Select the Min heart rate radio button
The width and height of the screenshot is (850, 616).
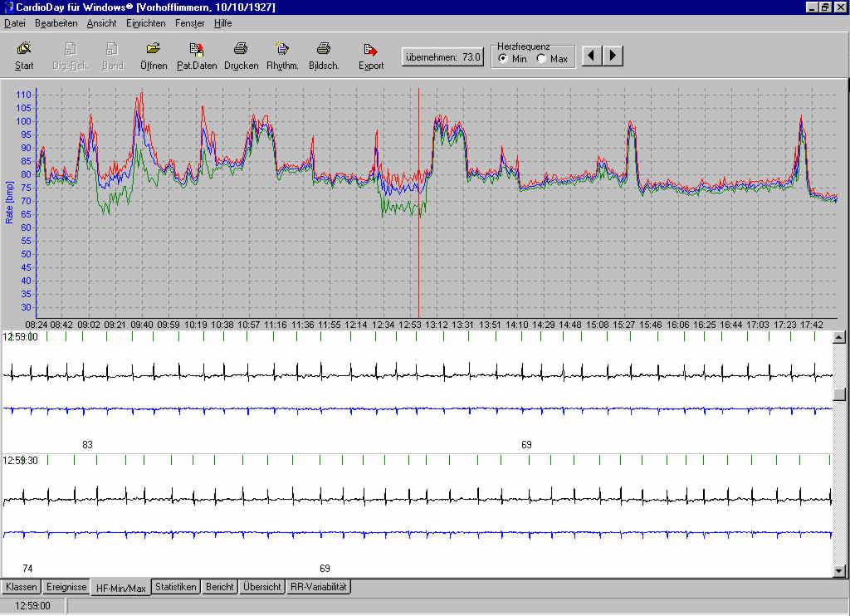coord(503,59)
